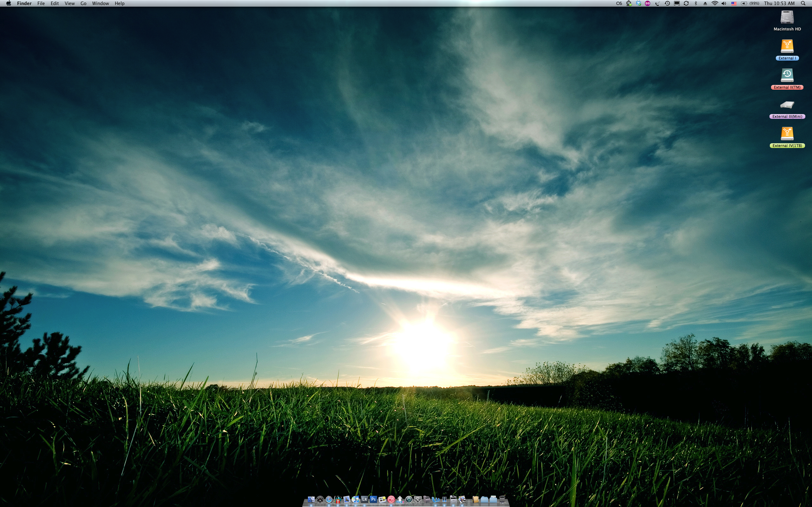Click the Thu 10:53 AM clock
The height and width of the screenshot is (507, 812).
(779, 3)
